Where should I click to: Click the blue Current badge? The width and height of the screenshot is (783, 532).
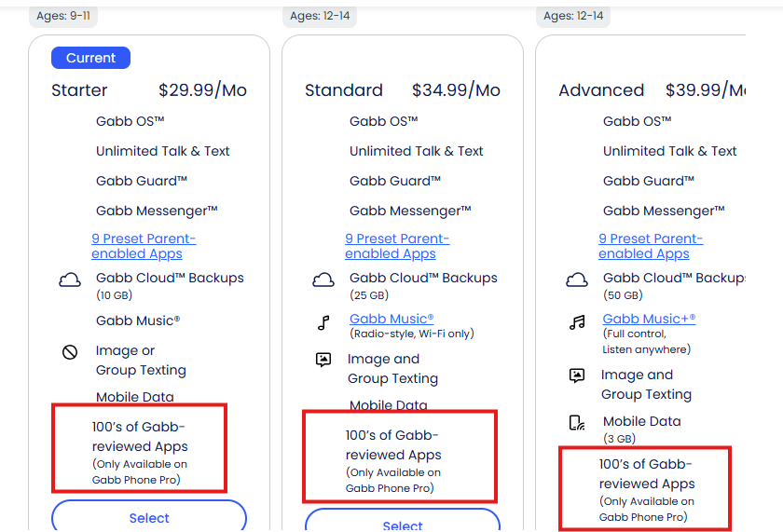click(91, 58)
